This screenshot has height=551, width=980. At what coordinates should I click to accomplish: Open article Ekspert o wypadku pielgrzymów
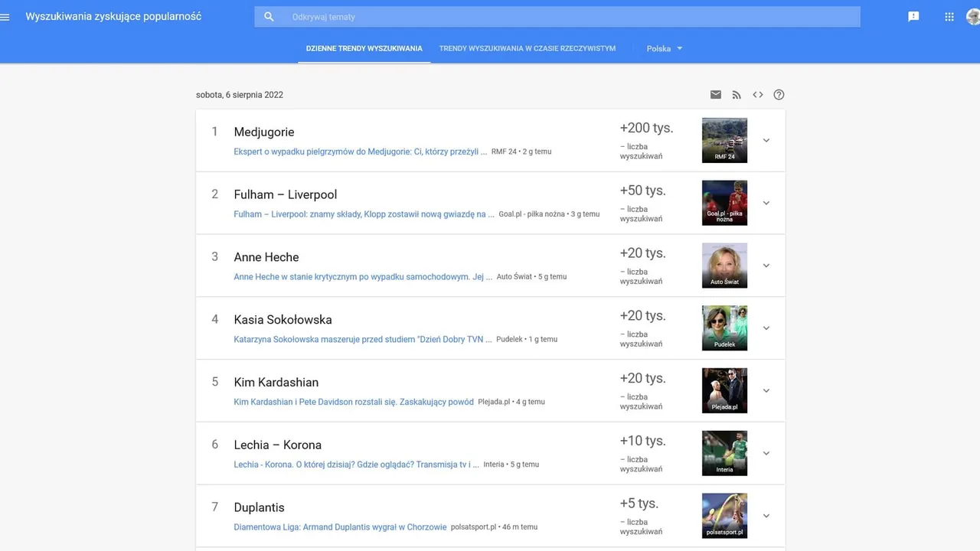click(x=361, y=152)
